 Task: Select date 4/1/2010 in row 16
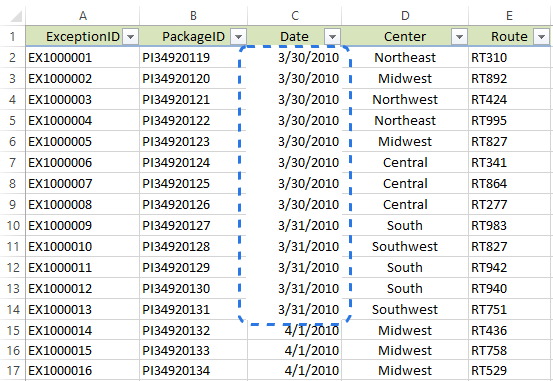294,350
